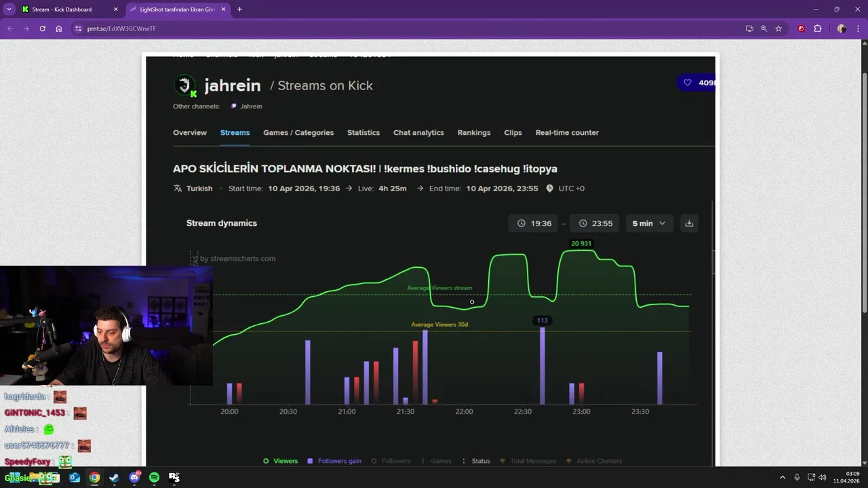Click the 23:55 end time field
Viewport: 868px width, 488px height.
coord(595,223)
